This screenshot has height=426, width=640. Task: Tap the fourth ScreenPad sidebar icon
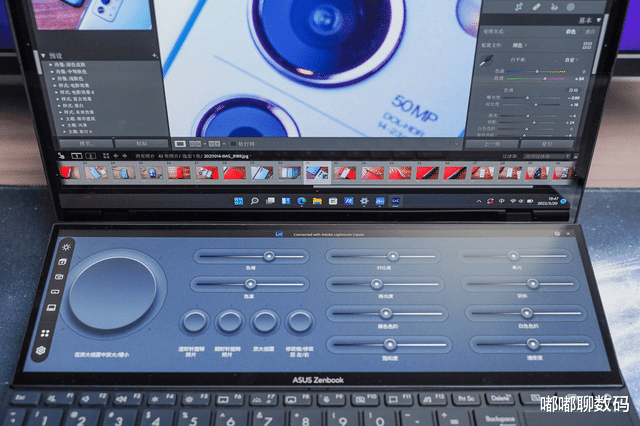55,292
